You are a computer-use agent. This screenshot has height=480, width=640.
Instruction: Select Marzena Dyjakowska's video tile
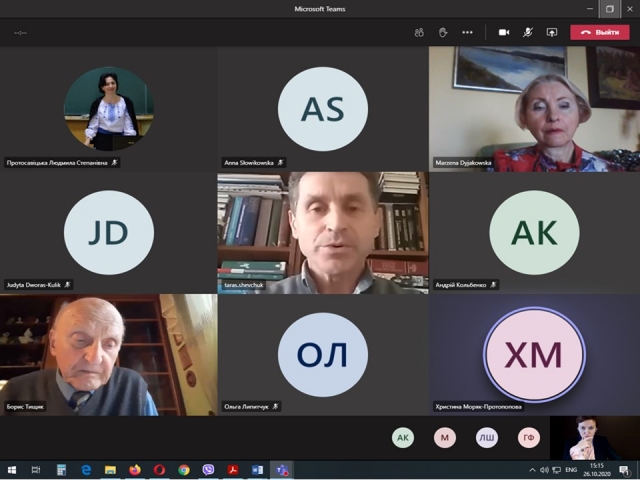pyautogui.click(x=534, y=109)
